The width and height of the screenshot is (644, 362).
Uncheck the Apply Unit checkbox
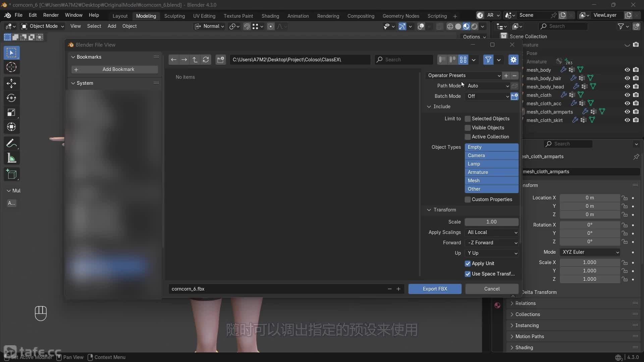click(x=468, y=263)
